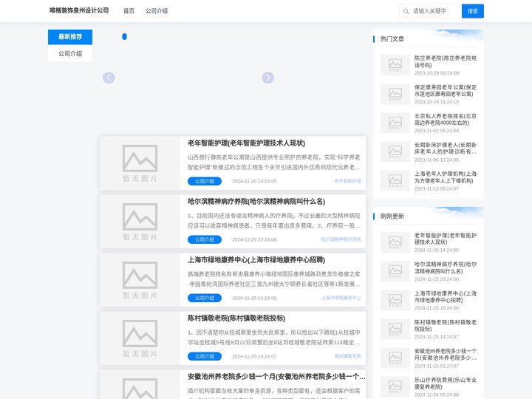This screenshot has height=399, width=532.
Task: Open recent update 乐山疗养院费用
Action: (445, 383)
